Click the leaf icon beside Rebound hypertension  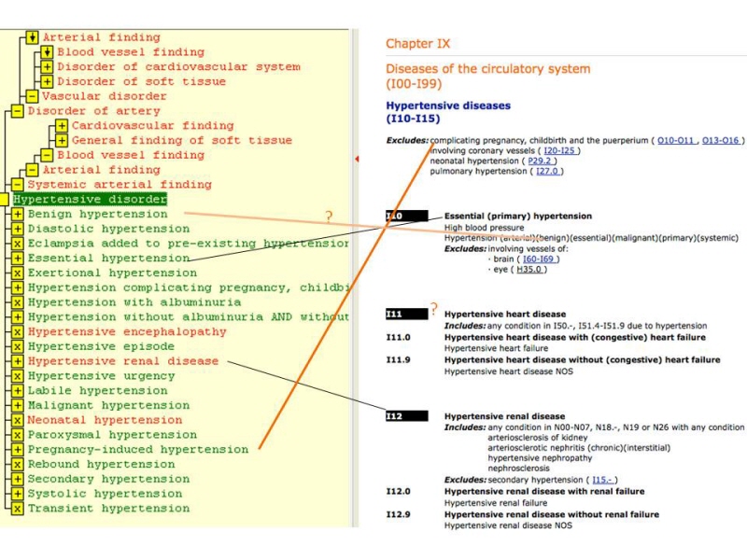(17, 465)
